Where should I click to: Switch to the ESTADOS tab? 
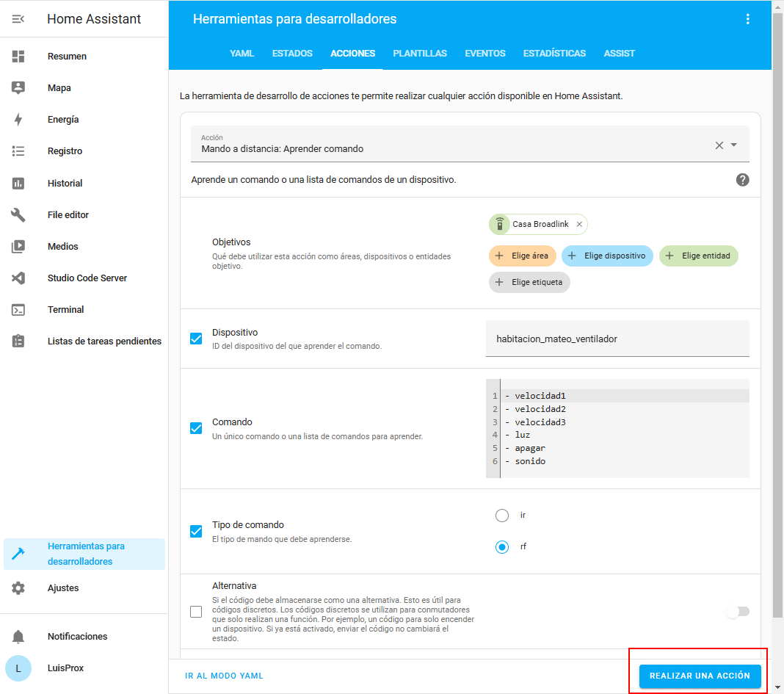click(292, 54)
